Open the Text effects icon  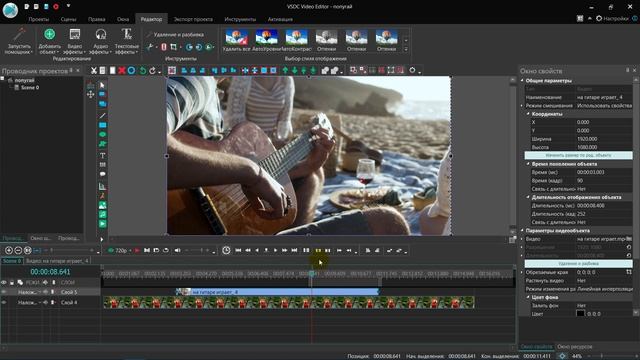[127, 35]
